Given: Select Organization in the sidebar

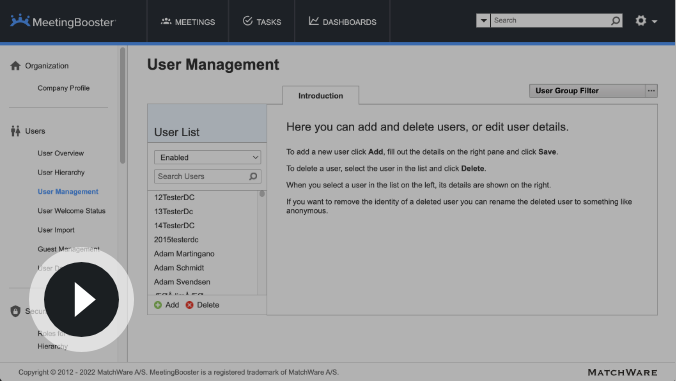Looking at the screenshot, I should [x=47, y=66].
